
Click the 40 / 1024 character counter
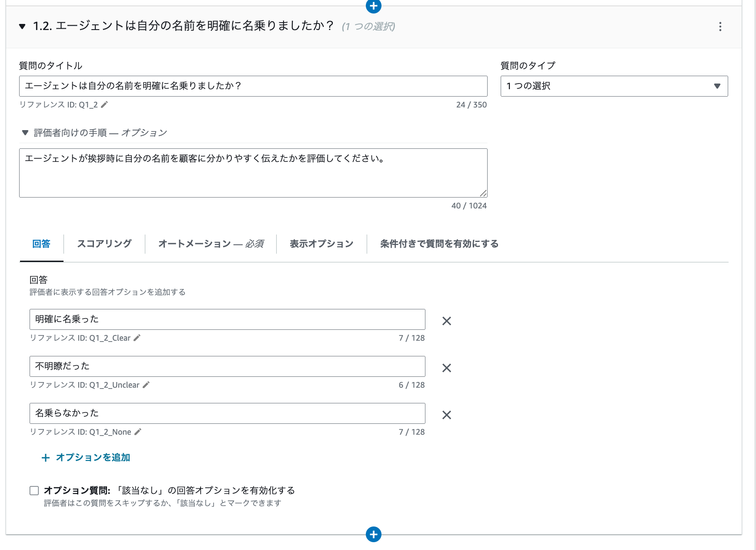tap(469, 205)
